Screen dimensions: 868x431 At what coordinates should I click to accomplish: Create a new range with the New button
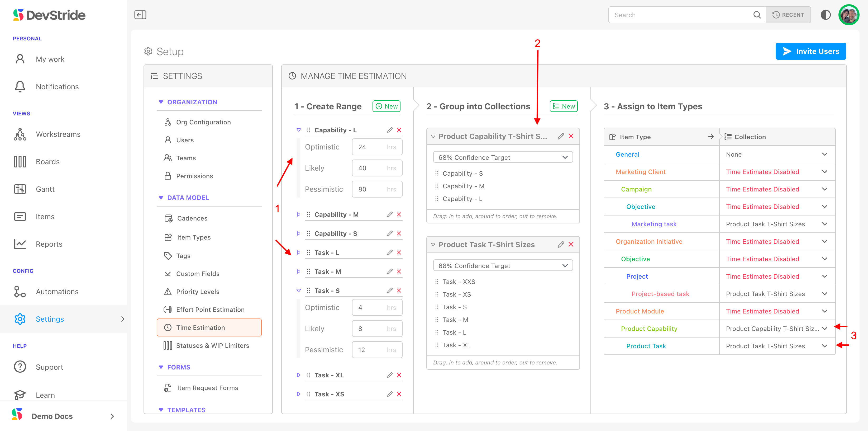click(386, 106)
